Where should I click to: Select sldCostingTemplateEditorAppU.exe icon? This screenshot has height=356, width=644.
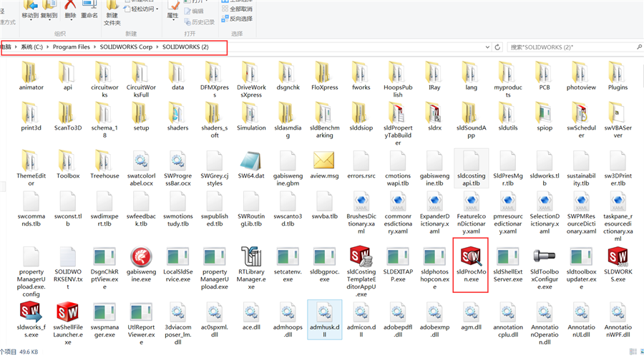point(361,257)
